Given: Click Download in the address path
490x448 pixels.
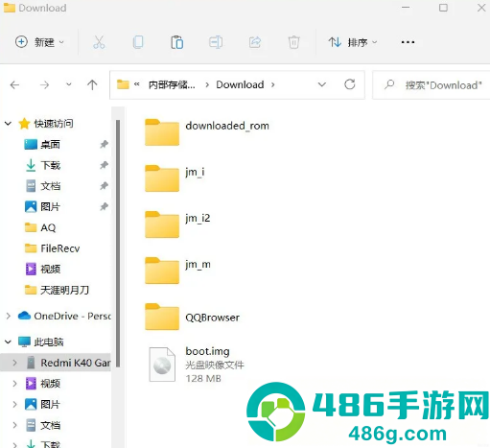Looking at the screenshot, I should (240, 84).
